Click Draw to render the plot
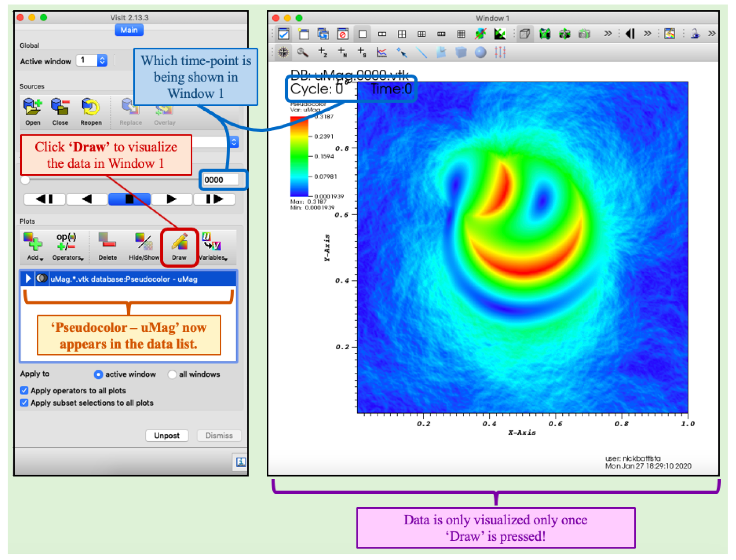Image resolution: width=736 pixels, height=560 pixels. pyautogui.click(x=179, y=247)
